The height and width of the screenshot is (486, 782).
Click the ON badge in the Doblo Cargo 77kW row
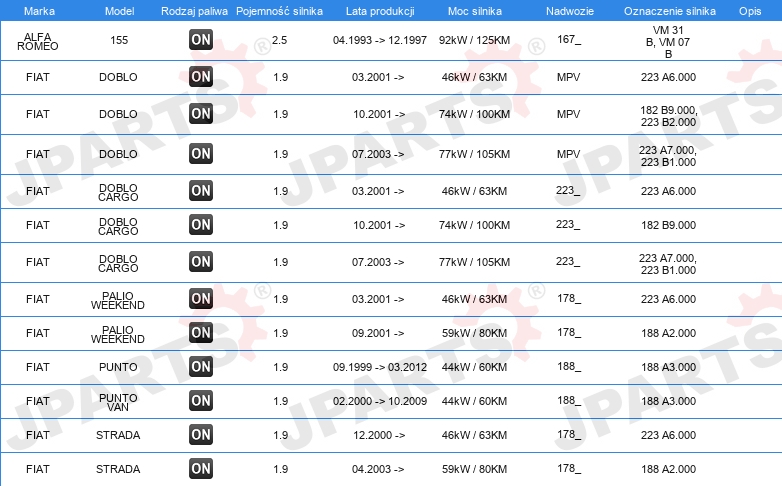click(201, 261)
